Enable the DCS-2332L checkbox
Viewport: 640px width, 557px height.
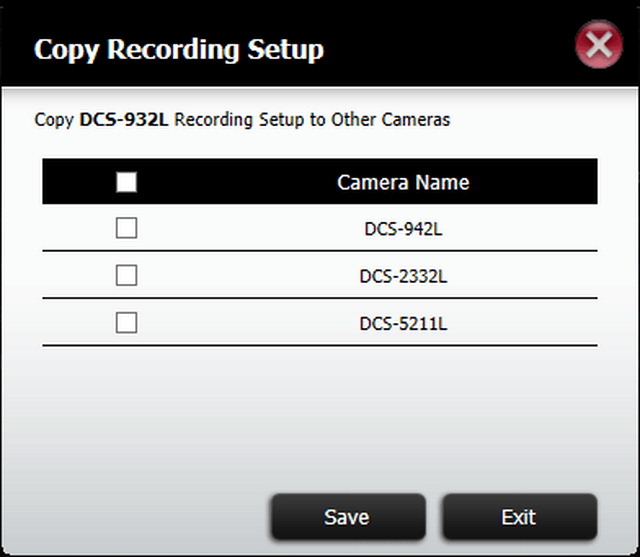pyautogui.click(x=127, y=275)
